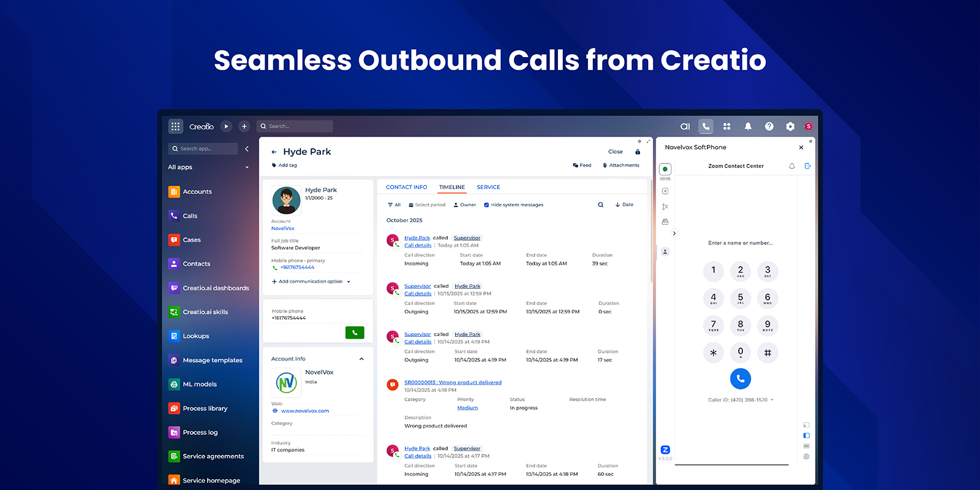Open Add communication option dropdown

[311, 282]
